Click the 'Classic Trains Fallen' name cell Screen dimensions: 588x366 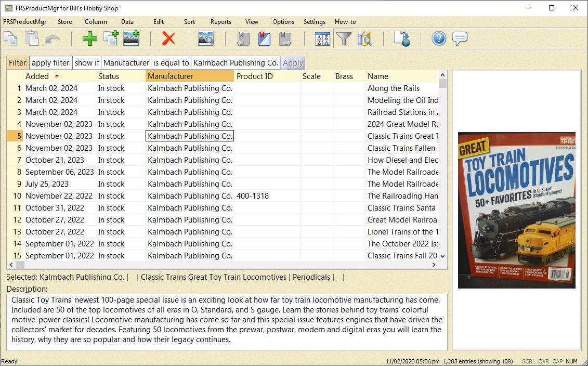(x=402, y=148)
